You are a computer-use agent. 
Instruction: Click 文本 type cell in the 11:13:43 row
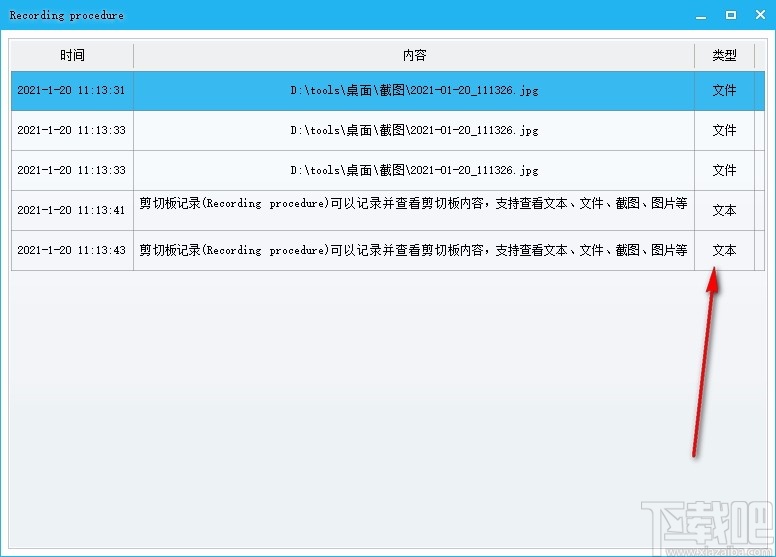point(725,250)
